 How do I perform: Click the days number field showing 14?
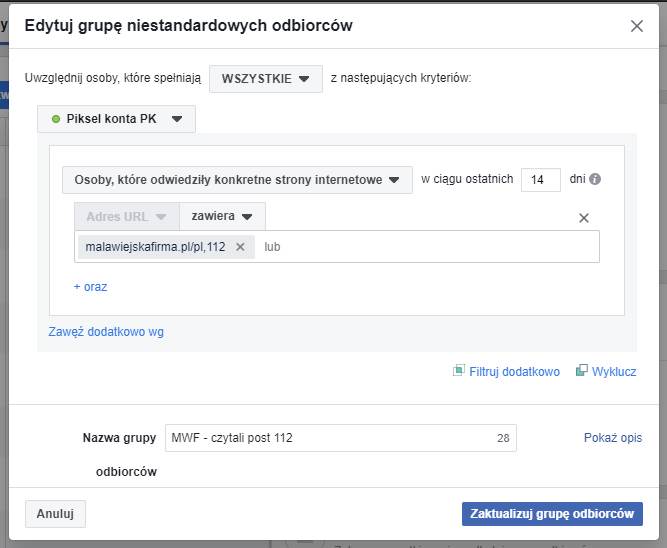click(540, 180)
